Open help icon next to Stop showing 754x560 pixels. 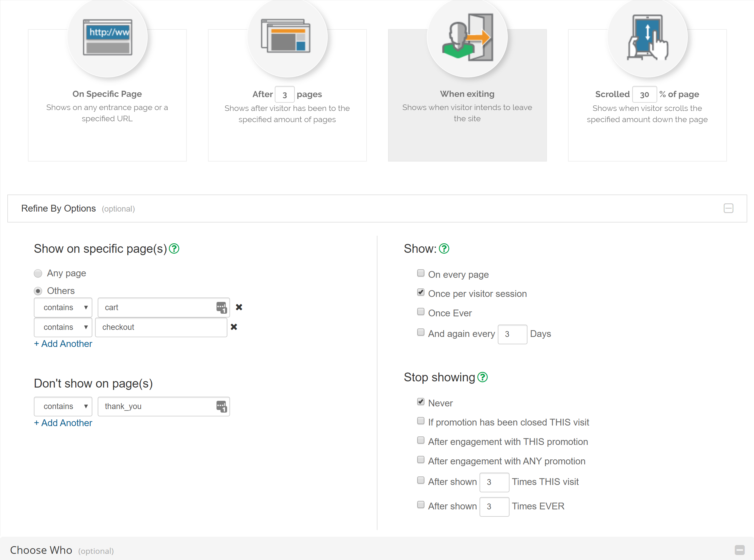pyautogui.click(x=482, y=377)
